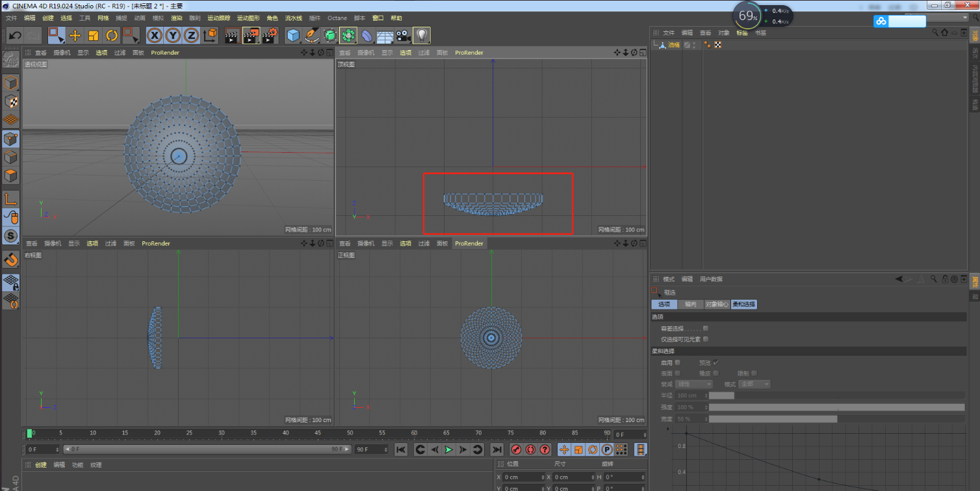Enable the 容差选择 checkbox
The image size is (980, 491).
pyautogui.click(x=706, y=328)
